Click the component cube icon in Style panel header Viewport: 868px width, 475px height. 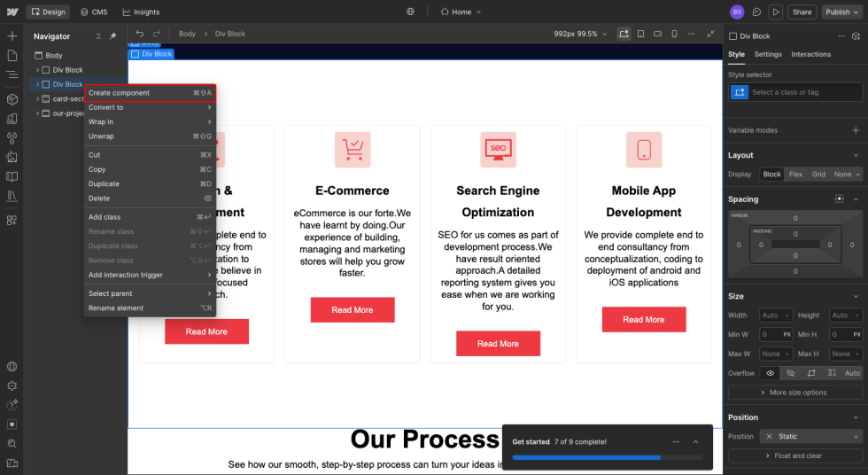856,36
